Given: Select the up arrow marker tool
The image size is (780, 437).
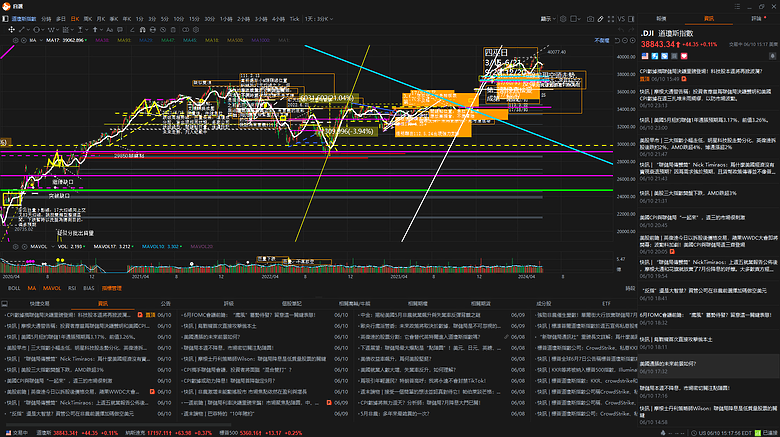Looking at the screenshot, I should click(95, 30).
